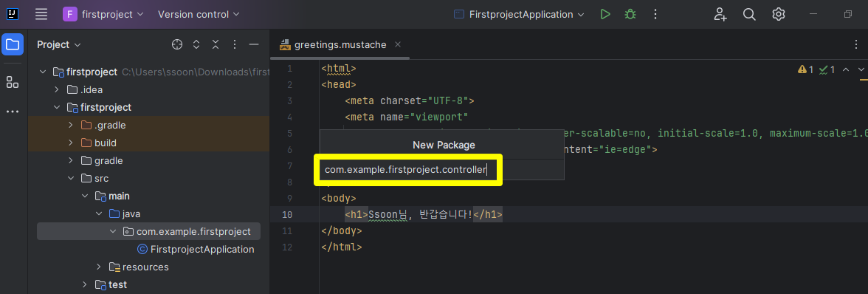This screenshot has height=294, width=868.
Task: Click the closing </html> tag
Action: pos(342,247)
